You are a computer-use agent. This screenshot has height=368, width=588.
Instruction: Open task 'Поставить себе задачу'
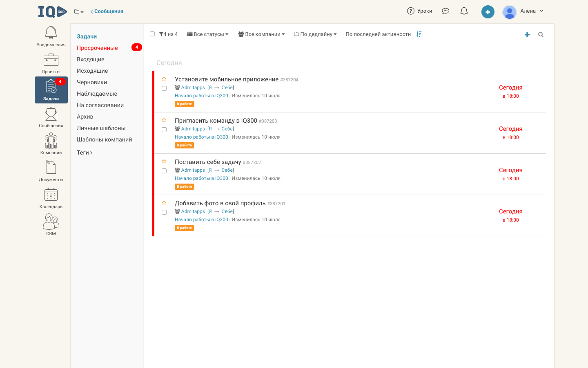[208, 162]
